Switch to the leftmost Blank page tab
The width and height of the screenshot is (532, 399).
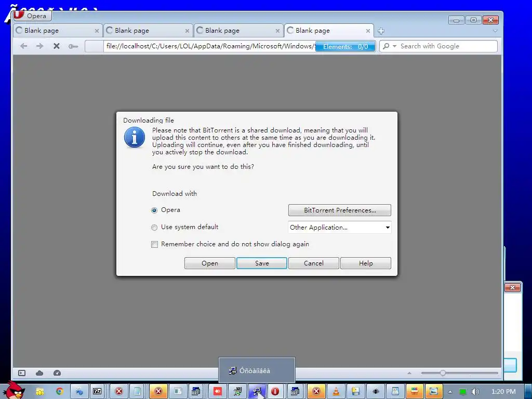[x=57, y=31]
